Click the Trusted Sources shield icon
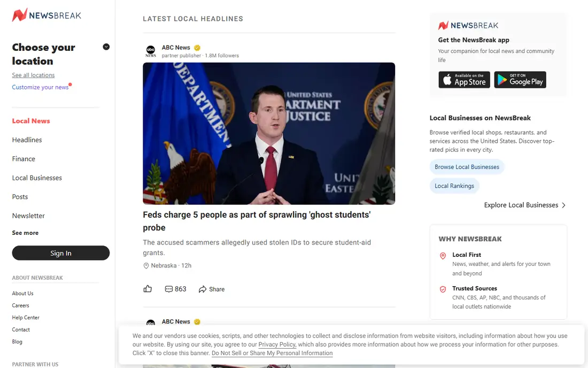 coord(443,289)
